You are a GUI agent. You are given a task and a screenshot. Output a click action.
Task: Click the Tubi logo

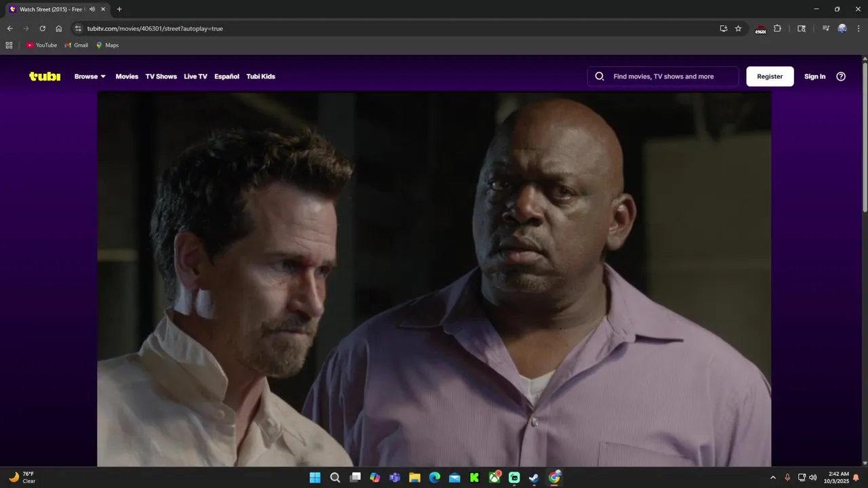[45, 77]
